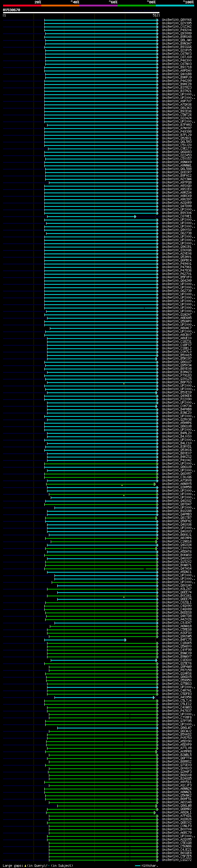Click the UniRef100_Q801H0 hit label
Screen dimensions: 197x868
pos(177,585)
